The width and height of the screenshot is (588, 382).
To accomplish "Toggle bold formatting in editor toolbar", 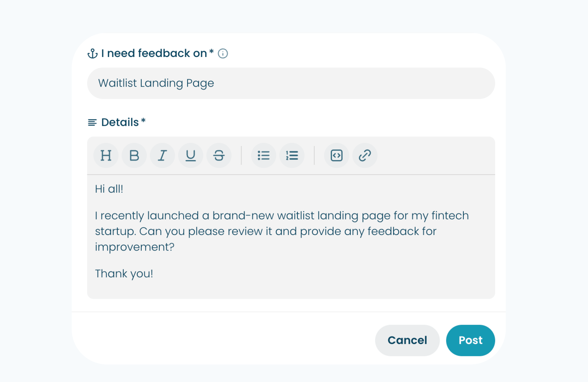I will coord(134,155).
